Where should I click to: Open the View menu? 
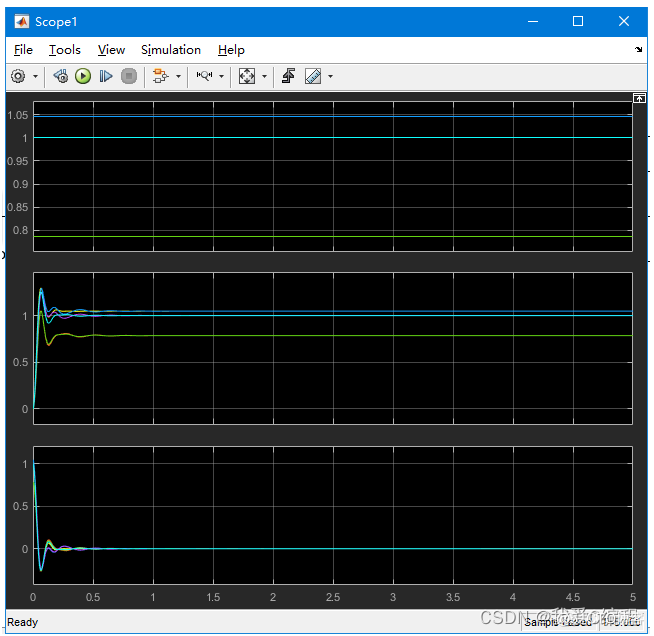(x=111, y=50)
